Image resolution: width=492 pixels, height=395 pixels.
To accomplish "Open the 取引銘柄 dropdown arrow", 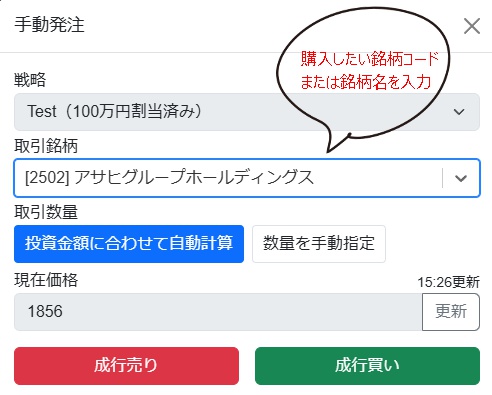I will tap(461, 178).
